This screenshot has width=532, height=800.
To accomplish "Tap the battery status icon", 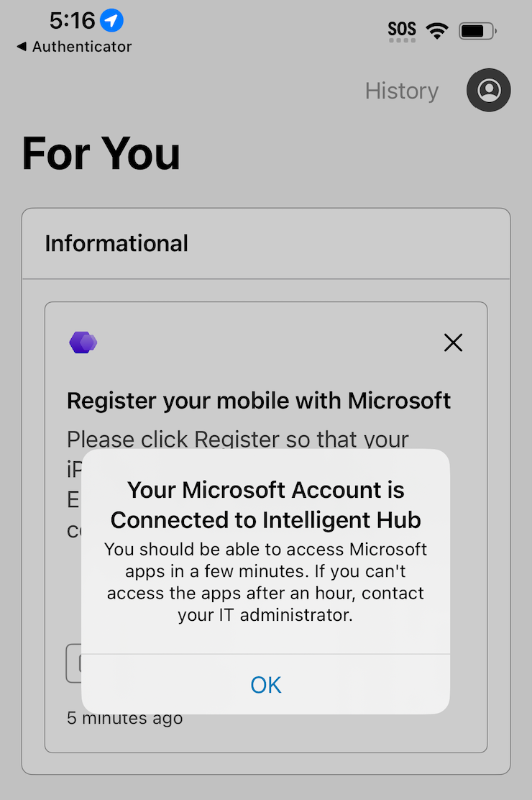I will pos(477,31).
